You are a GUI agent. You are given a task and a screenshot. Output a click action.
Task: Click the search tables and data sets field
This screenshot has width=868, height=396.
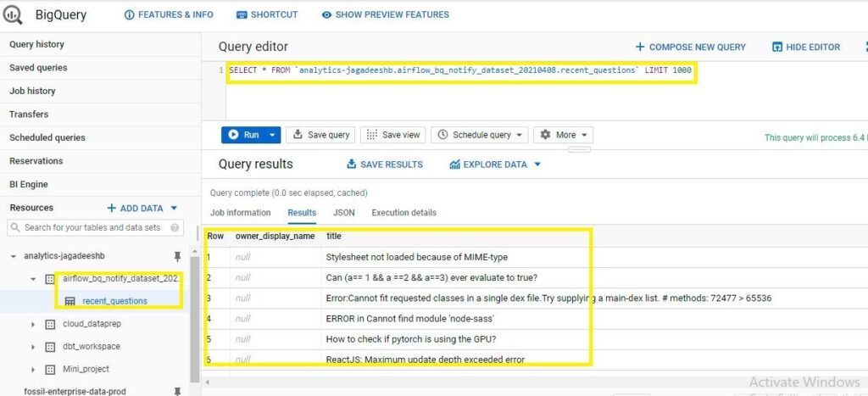[x=95, y=227]
